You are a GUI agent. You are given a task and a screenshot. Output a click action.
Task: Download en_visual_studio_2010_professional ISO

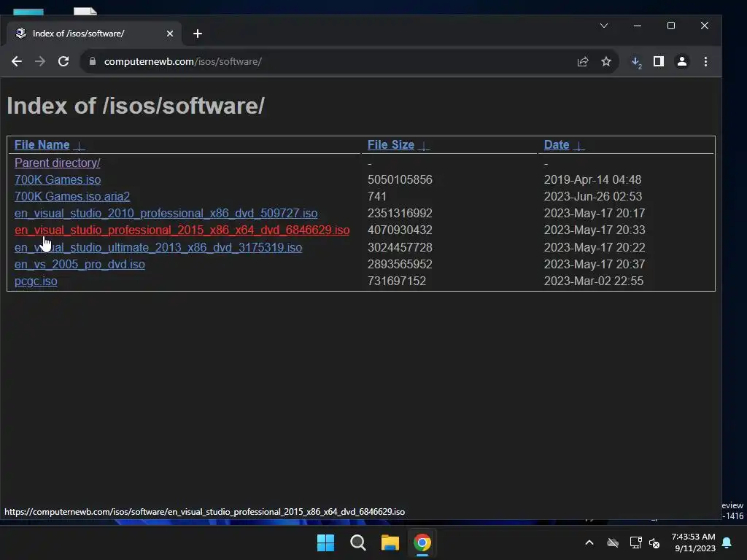(166, 213)
